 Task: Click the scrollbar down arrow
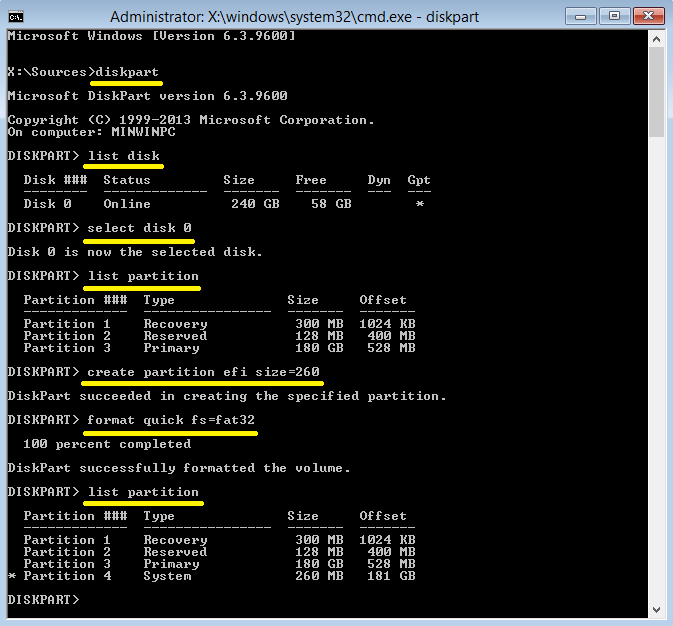pyautogui.click(x=656, y=609)
